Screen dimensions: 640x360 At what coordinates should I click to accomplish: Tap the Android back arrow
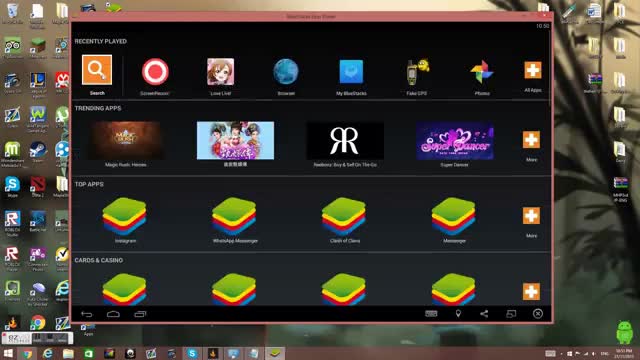[x=87, y=314]
